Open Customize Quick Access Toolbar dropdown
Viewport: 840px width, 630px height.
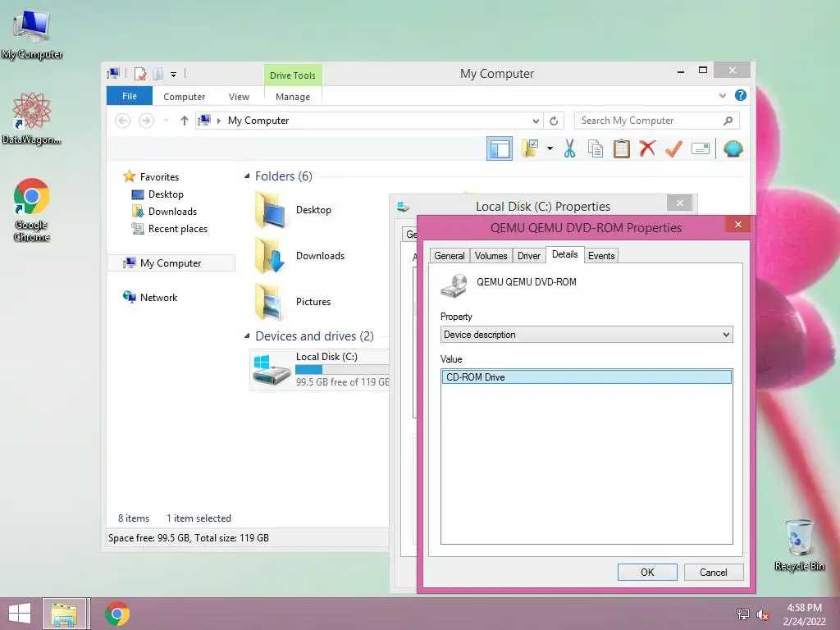174,74
